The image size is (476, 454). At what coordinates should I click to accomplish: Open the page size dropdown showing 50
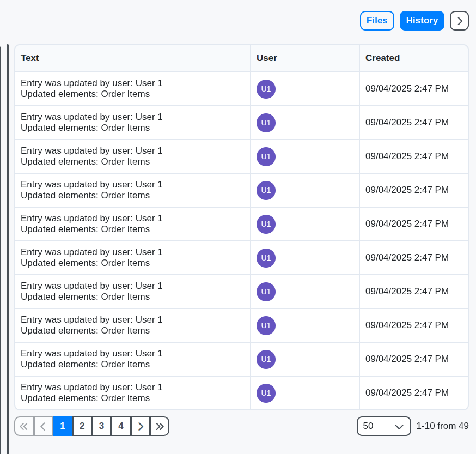[383, 426]
